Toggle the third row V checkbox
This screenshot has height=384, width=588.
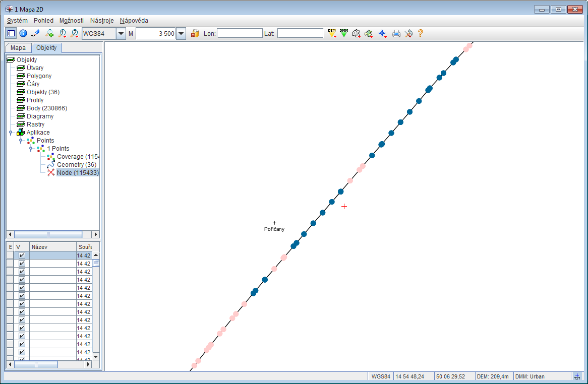pyautogui.click(x=22, y=272)
